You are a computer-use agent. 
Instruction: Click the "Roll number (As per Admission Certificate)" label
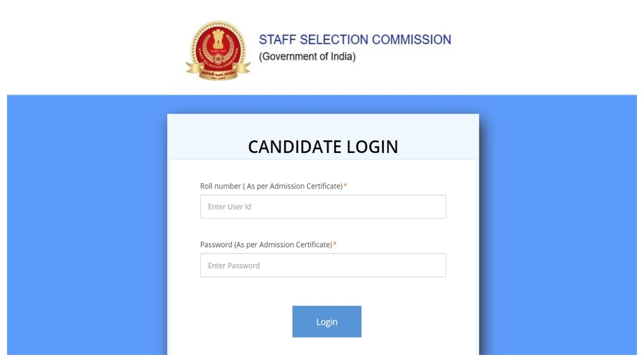[x=271, y=186]
